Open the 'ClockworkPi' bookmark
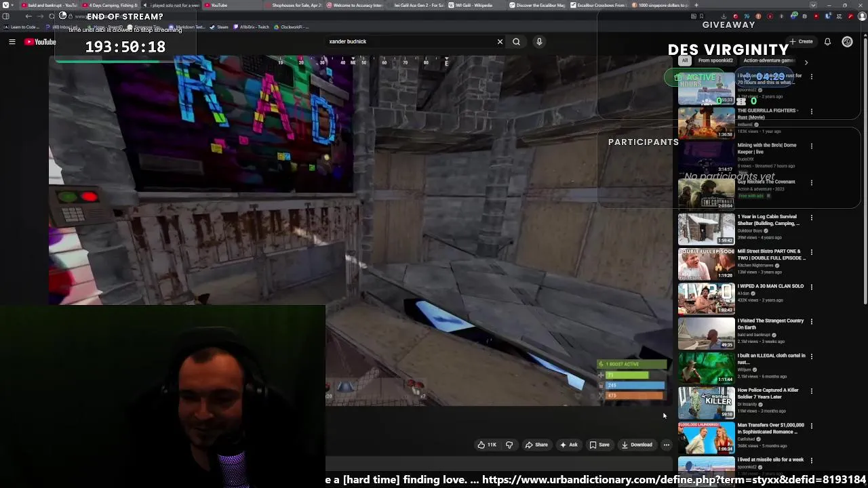Image resolution: width=868 pixels, height=488 pixels. click(292, 27)
